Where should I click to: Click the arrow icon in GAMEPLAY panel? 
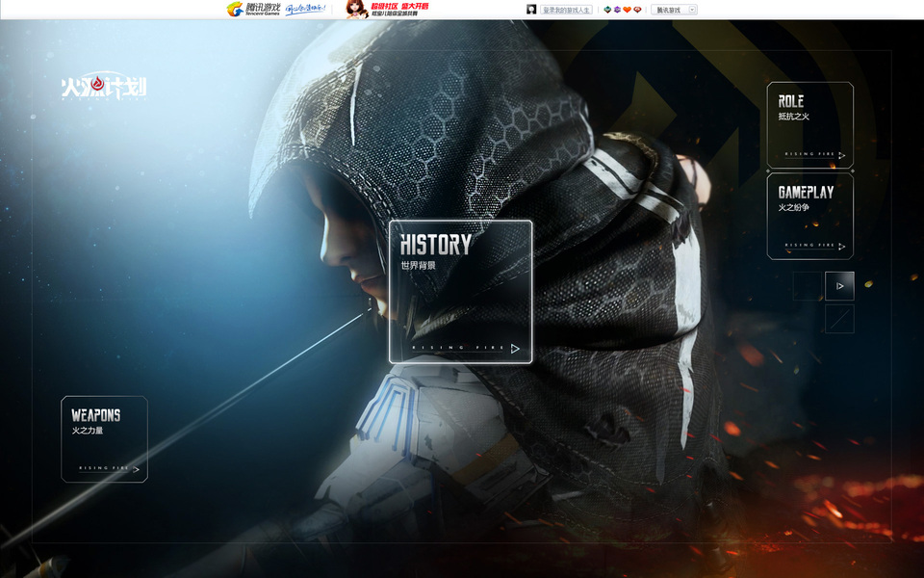[841, 247]
